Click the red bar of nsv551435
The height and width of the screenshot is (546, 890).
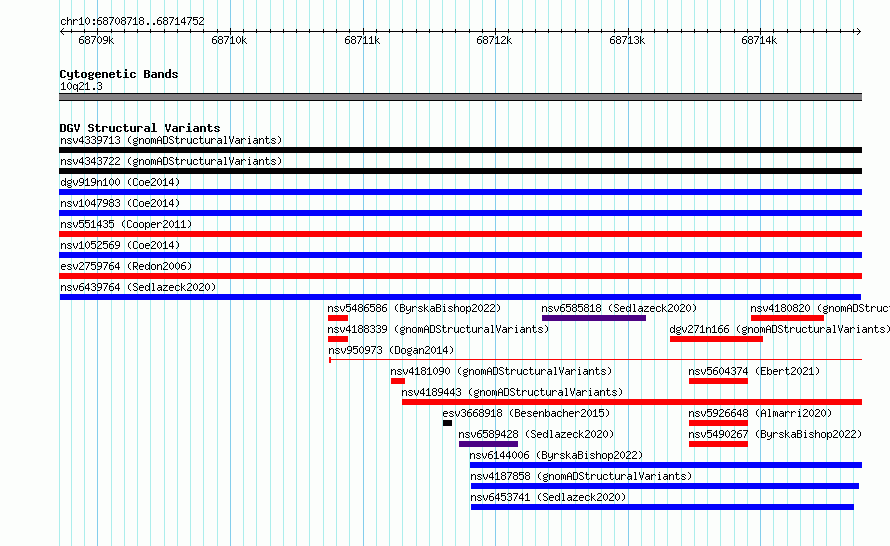[460, 234]
